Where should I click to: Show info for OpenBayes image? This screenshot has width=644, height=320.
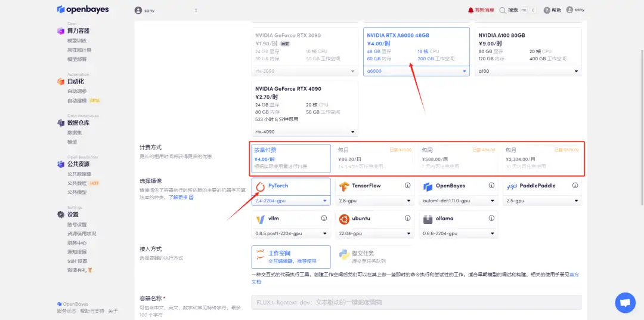pos(491,186)
